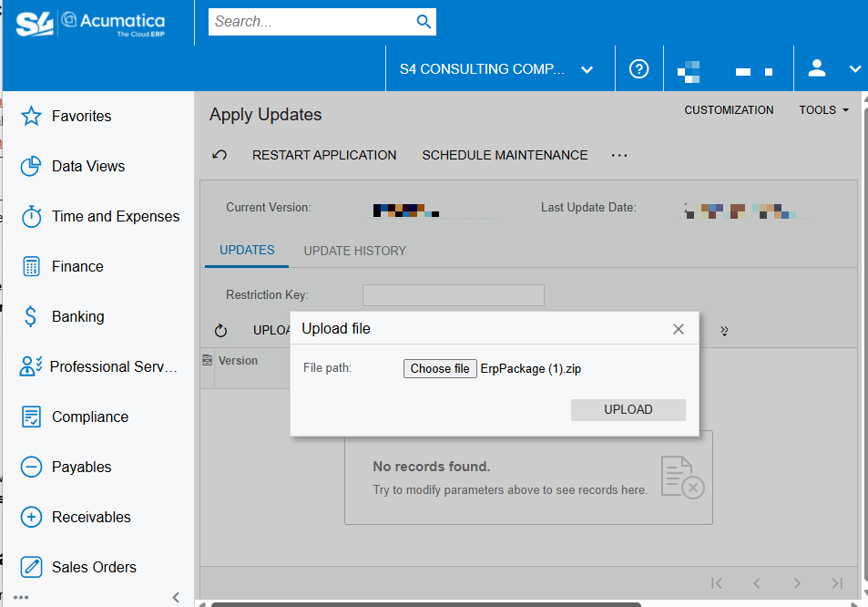868x607 pixels.
Task: Switch to the Update History tab
Action: tap(354, 251)
